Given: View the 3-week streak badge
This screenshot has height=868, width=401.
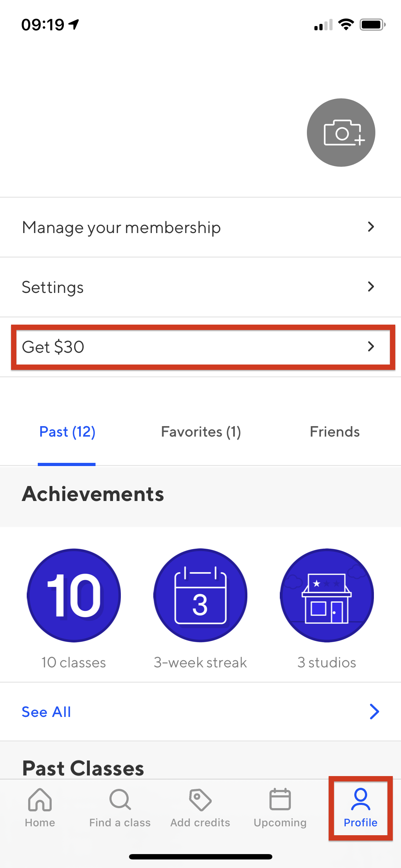Looking at the screenshot, I should click(200, 595).
